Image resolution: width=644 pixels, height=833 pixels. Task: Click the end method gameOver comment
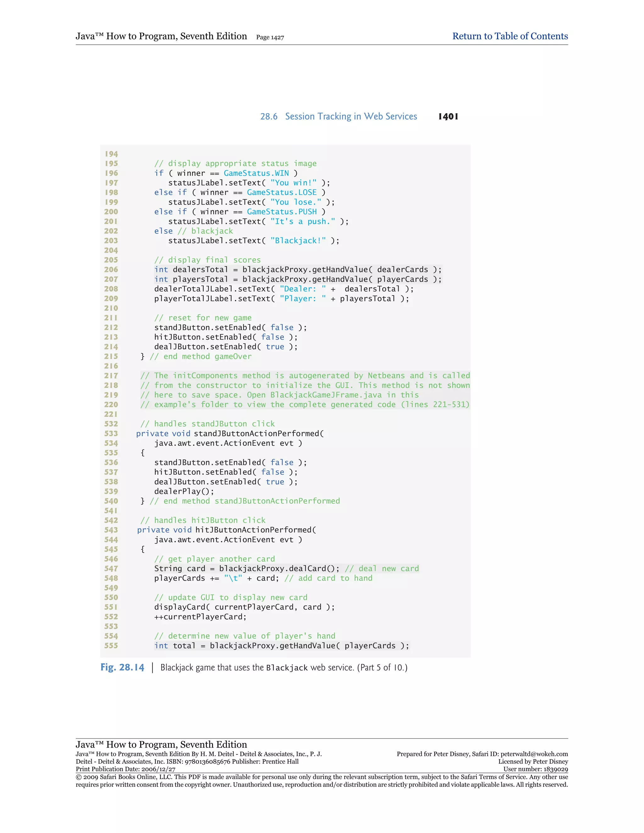200,356
